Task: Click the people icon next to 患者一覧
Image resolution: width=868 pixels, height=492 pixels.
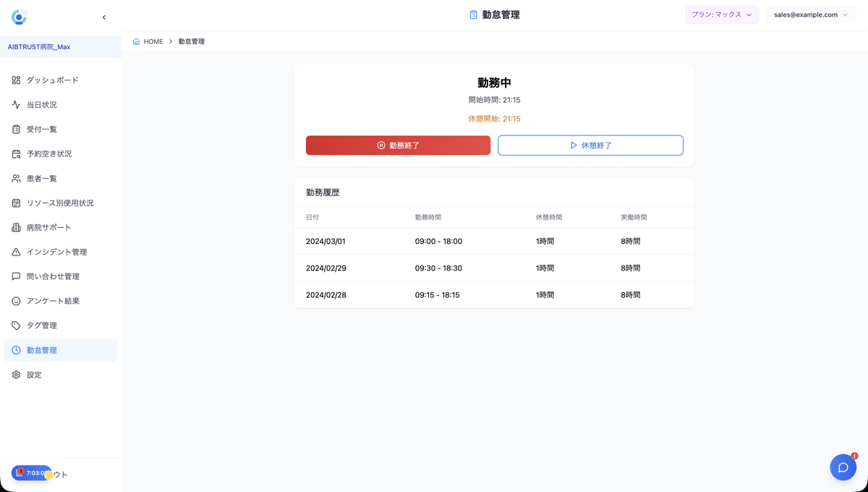Action: (x=16, y=179)
